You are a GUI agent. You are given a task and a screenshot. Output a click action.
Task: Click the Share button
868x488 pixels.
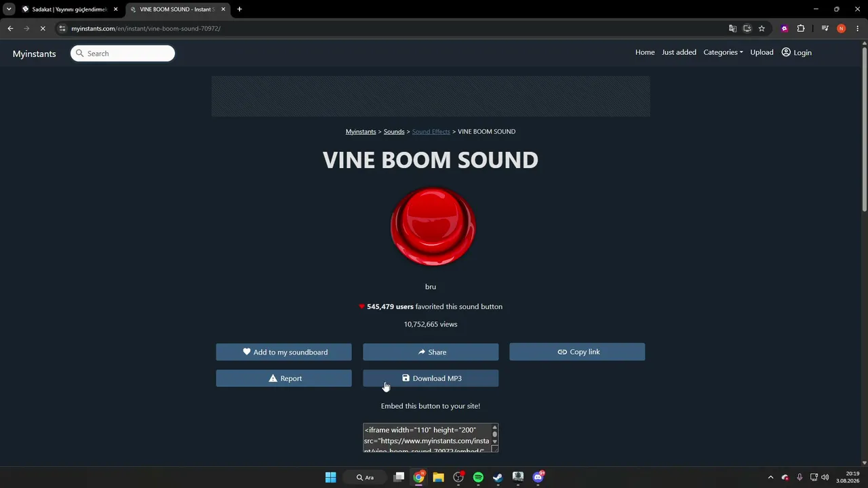pos(431,352)
